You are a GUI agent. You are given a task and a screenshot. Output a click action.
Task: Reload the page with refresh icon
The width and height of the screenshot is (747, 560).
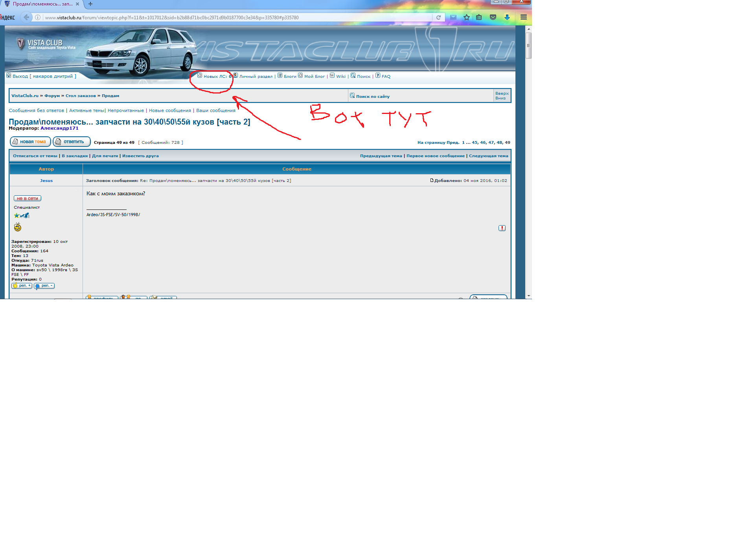[438, 17]
